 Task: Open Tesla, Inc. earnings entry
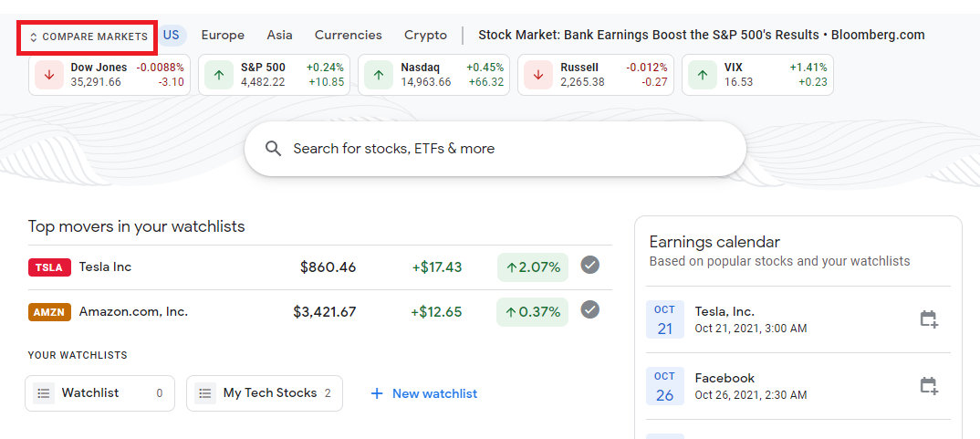coord(798,319)
